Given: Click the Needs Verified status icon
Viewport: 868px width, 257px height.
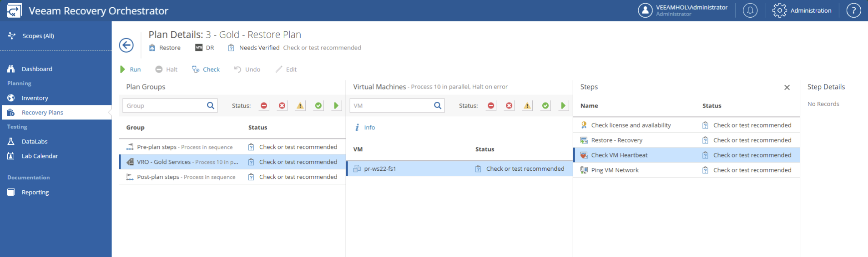Looking at the screenshot, I should (x=231, y=48).
